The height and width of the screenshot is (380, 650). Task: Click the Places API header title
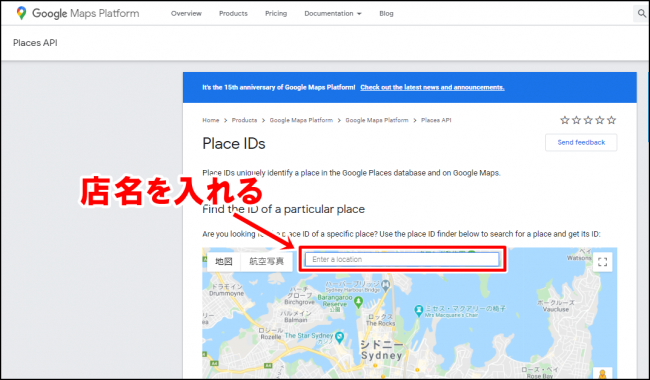pyautogui.click(x=35, y=43)
